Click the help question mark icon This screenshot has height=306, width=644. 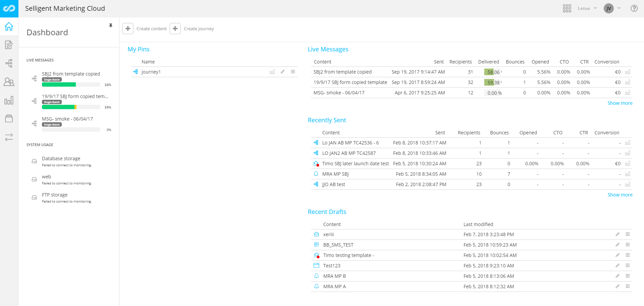click(x=634, y=8)
